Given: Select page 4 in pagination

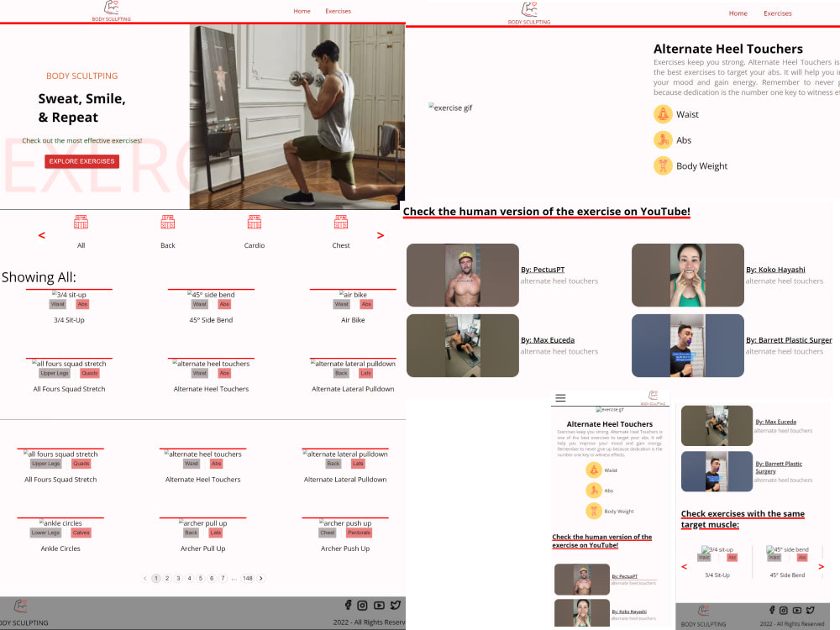Looking at the screenshot, I should click(190, 578).
